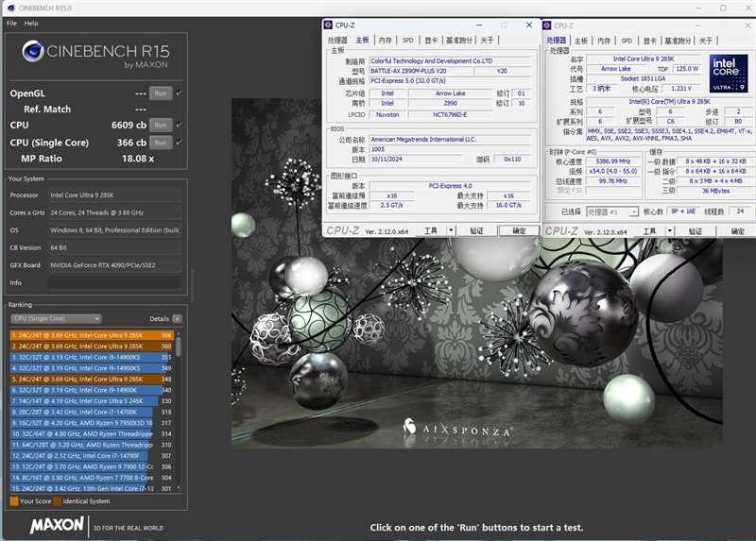The width and height of the screenshot is (756, 541).
Task: Click the Cinebench R15 sphere logo
Action: [x=33, y=52]
